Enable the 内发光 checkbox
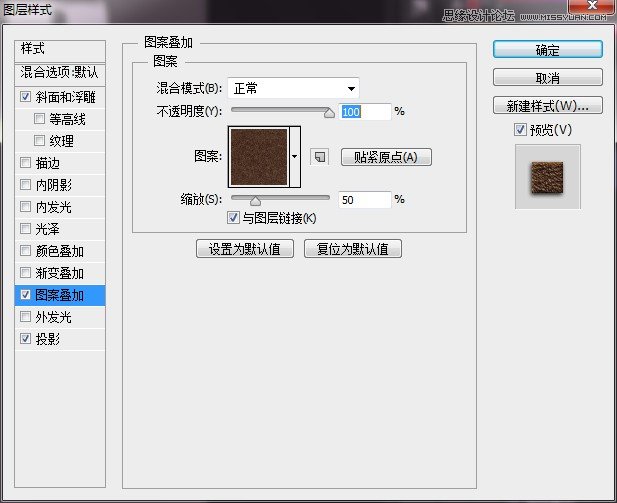The image size is (617, 503). (26, 206)
